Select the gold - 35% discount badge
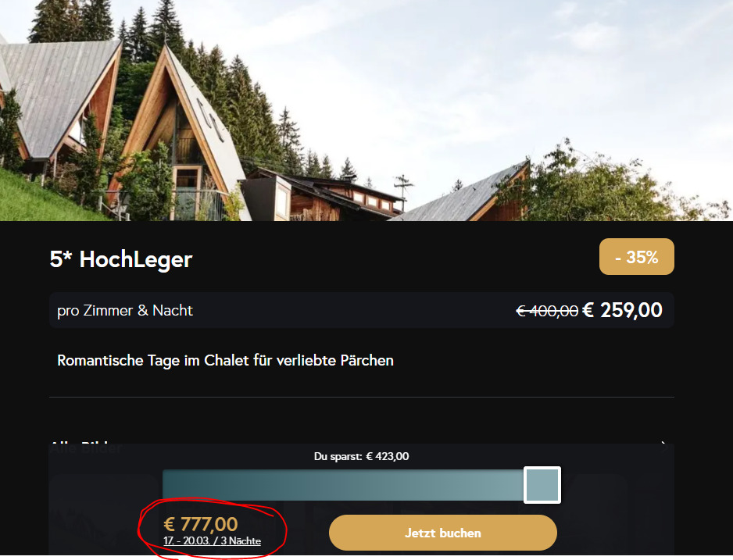This screenshot has width=733, height=560. (637, 257)
